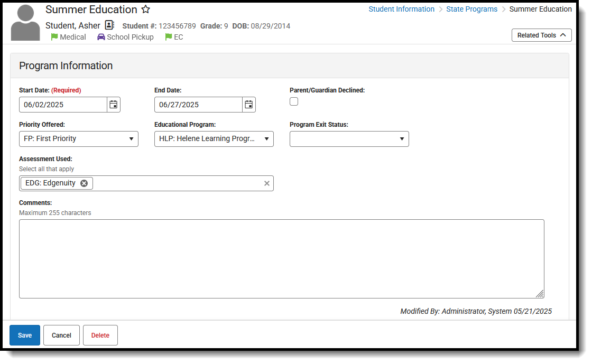Remove EDG: Edgenuity assessment tag

tap(84, 183)
